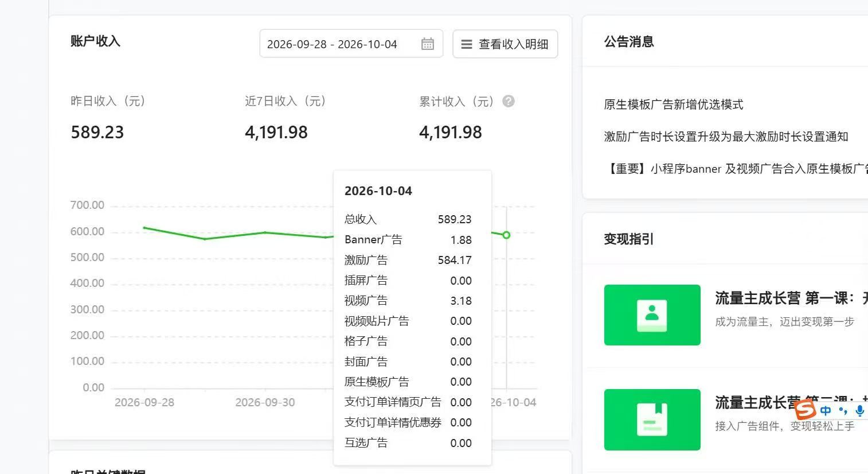Click the 支付订单详情优惠券 label in the tooltip
The image size is (868, 474).
pos(393,422)
